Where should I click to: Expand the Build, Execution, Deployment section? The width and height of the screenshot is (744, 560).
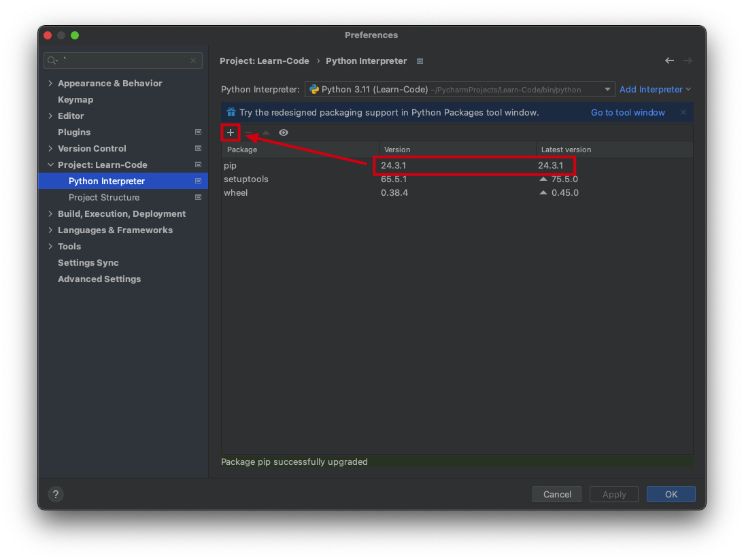tap(50, 213)
